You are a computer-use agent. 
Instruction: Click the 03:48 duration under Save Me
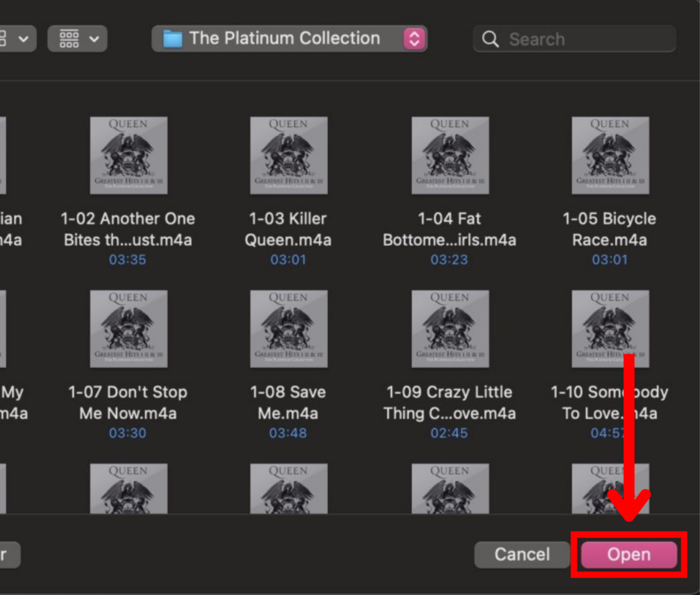288,433
